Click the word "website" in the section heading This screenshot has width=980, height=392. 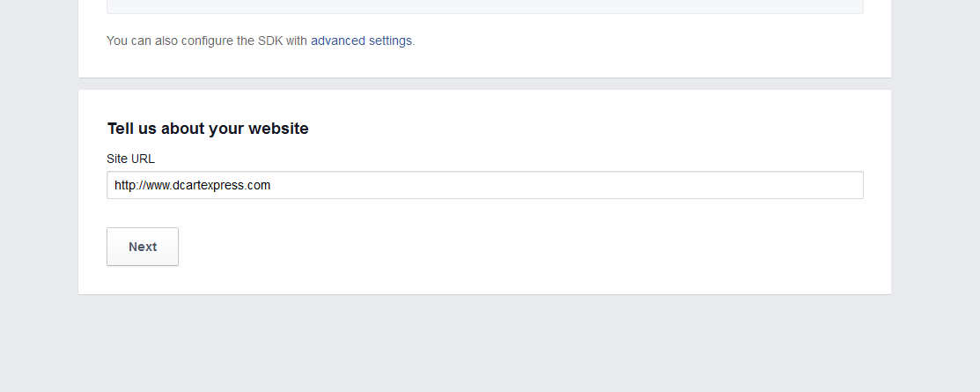point(278,129)
